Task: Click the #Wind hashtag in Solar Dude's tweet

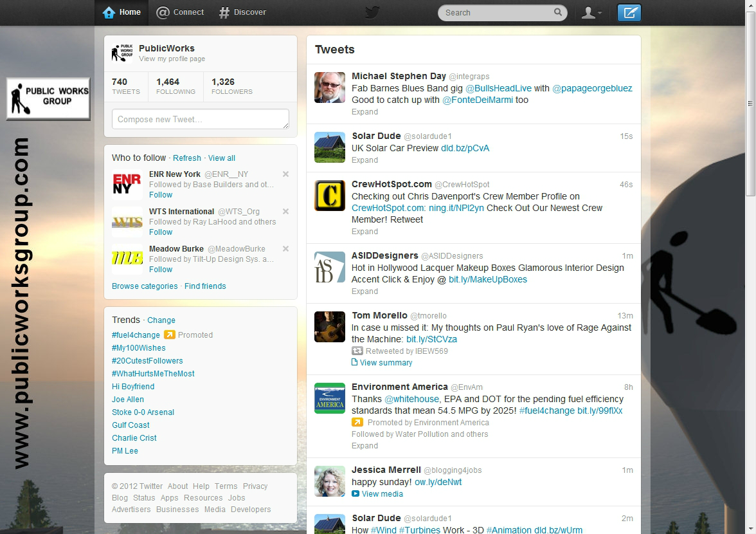Action: point(383,530)
